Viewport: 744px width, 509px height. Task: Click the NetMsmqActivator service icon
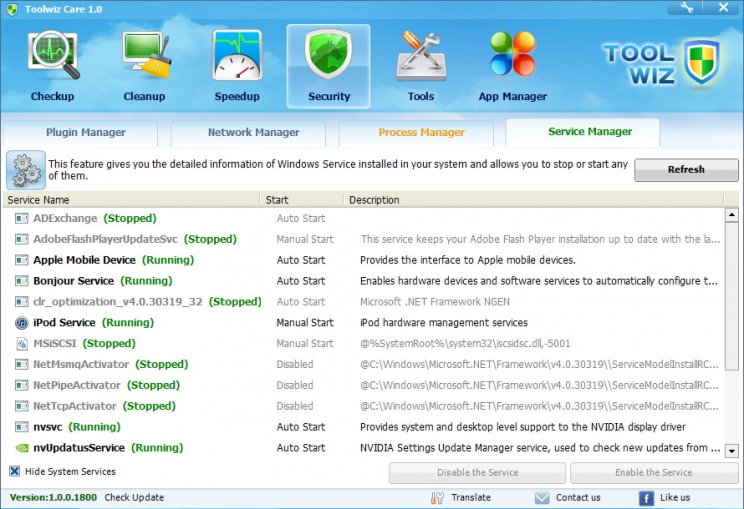[21, 364]
